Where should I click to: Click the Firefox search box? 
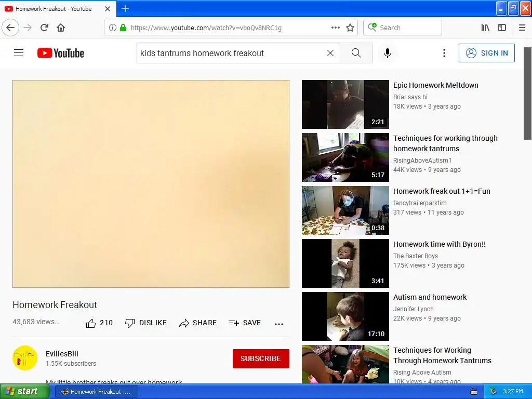click(403, 28)
